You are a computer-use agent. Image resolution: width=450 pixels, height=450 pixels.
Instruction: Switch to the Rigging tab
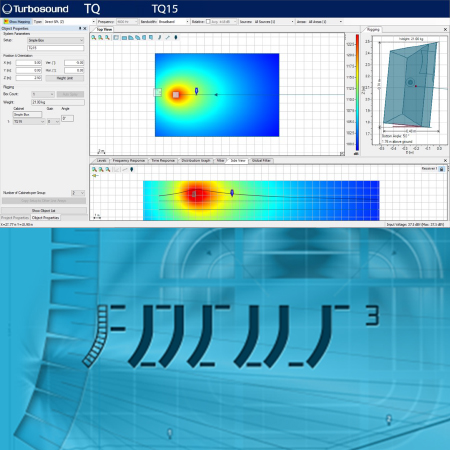pyautogui.click(x=373, y=30)
